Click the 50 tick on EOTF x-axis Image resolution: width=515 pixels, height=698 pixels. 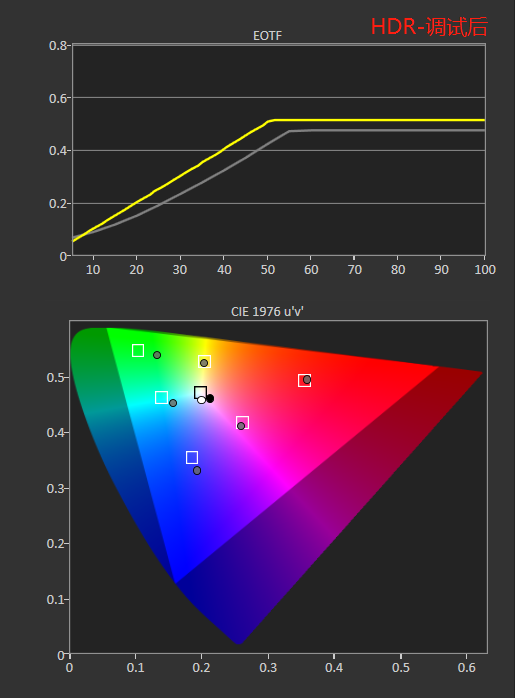(268, 270)
